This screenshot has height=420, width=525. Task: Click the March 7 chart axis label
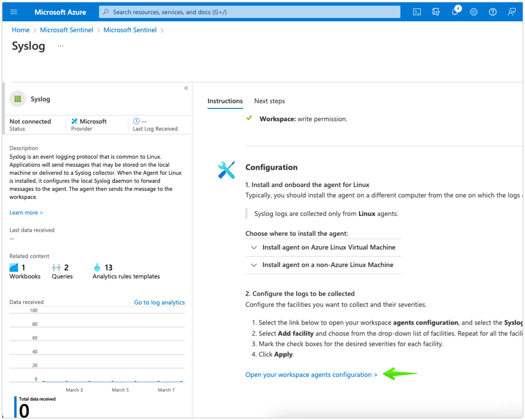(x=166, y=390)
